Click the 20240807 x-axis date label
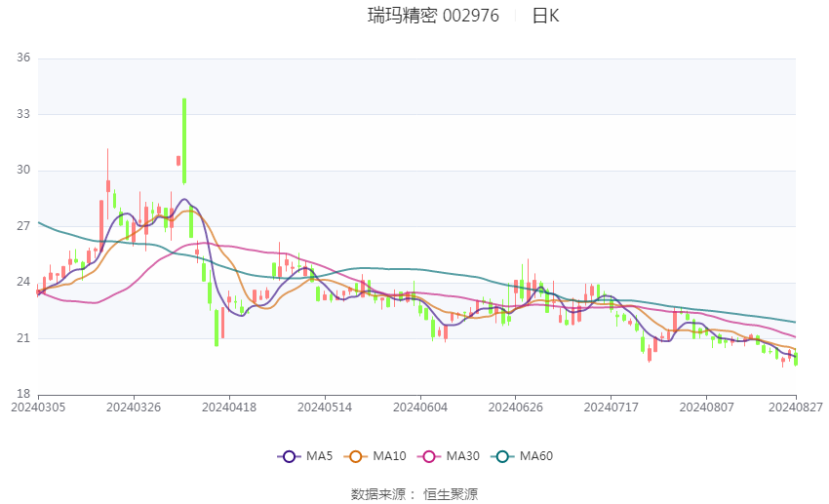Viewport: 829px width, 504px height. point(707,407)
